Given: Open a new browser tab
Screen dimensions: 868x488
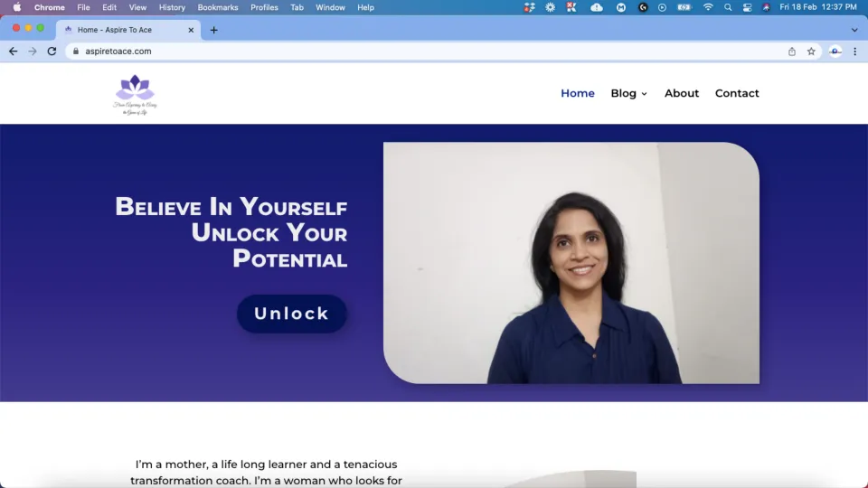Looking at the screenshot, I should click(x=213, y=30).
